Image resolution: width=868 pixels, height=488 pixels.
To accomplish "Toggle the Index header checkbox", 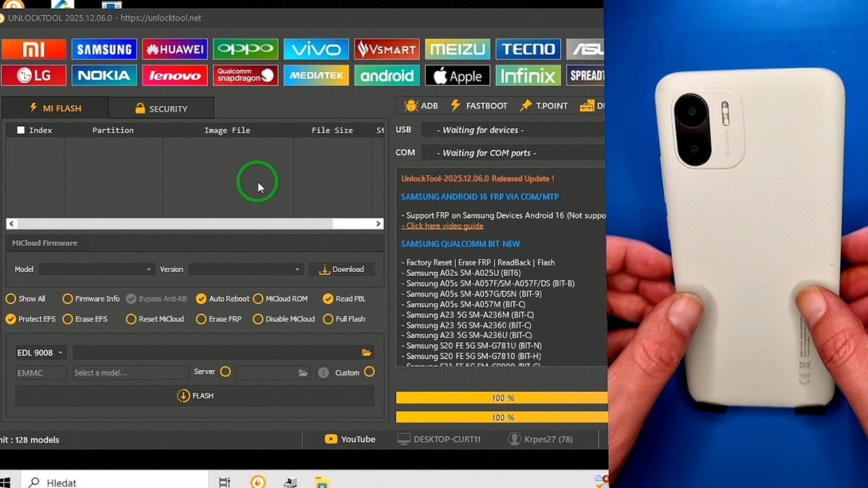I will [21, 130].
